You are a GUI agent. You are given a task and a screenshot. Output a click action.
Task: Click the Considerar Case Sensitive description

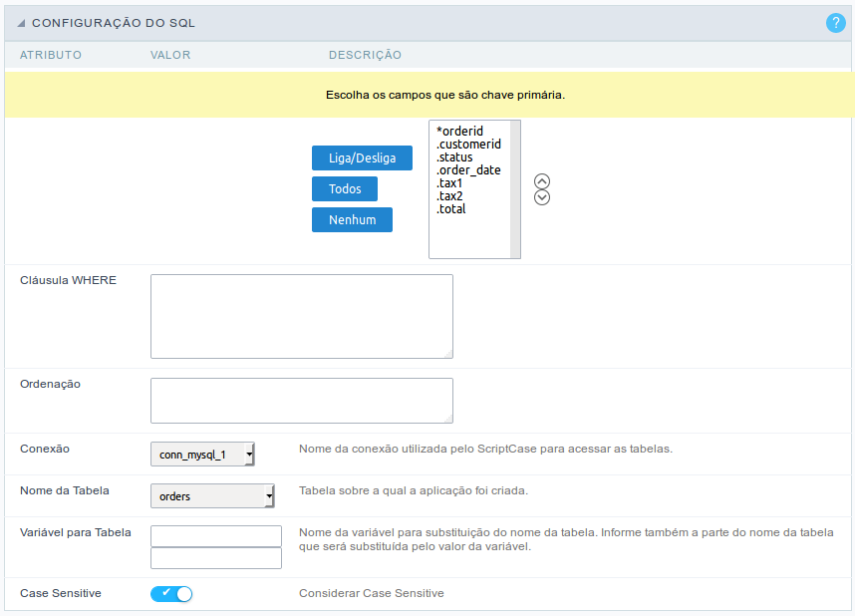372,593
